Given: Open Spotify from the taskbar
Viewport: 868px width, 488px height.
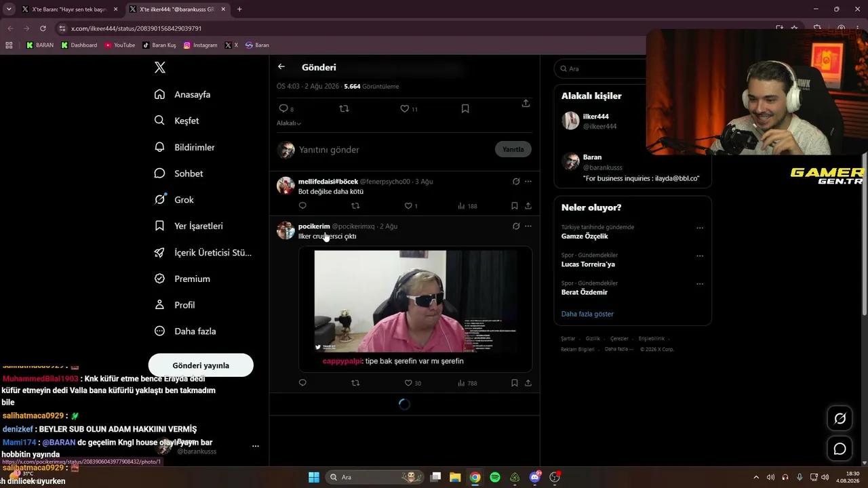Looking at the screenshot, I should tap(495, 477).
